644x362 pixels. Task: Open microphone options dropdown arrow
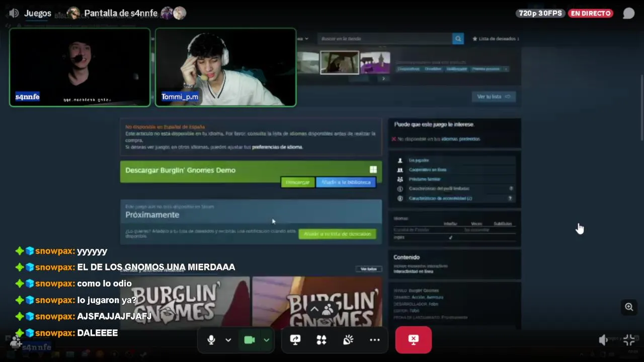click(x=228, y=340)
